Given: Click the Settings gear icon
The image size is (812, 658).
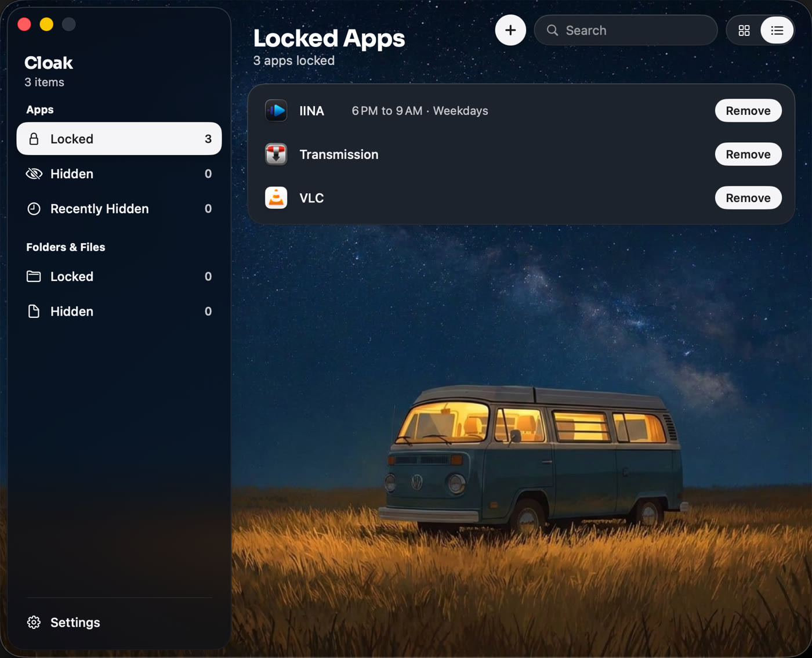Looking at the screenshot, I should (x=34, y=622).
